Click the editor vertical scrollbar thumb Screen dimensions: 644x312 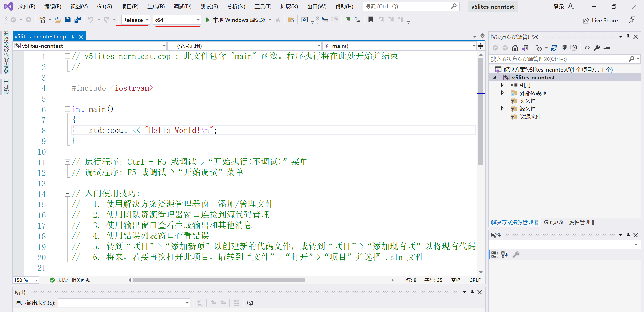coord(481,112)
